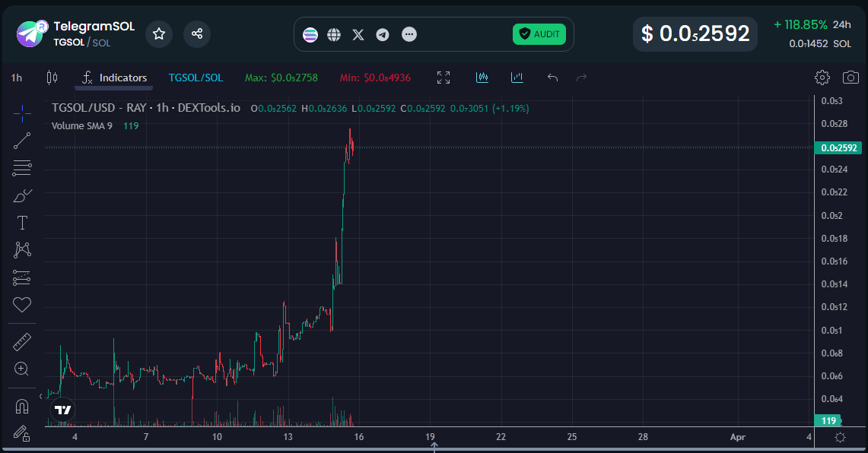Enter fullscreen chart mode

tap(444, 78)
